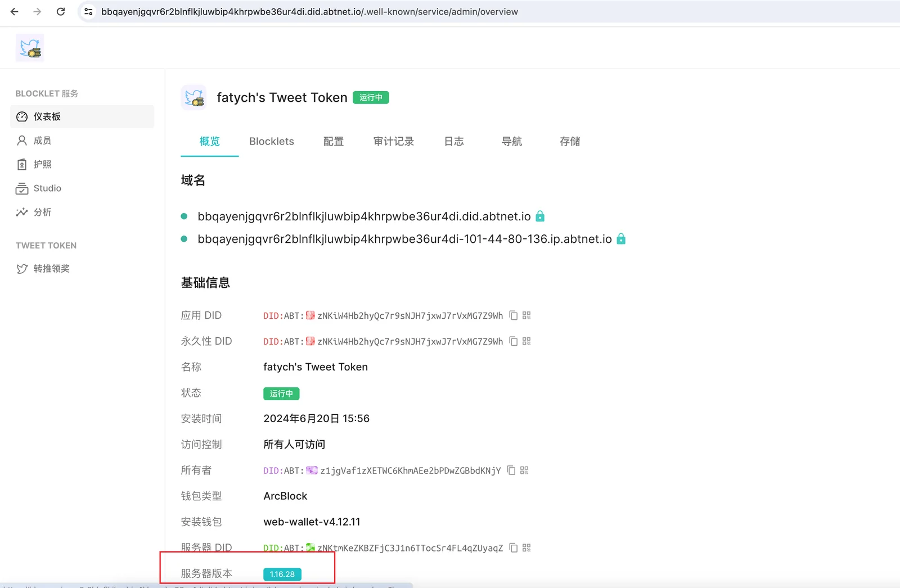
Task: Copy the 永久性 DID address
Action: pos(514,341)
